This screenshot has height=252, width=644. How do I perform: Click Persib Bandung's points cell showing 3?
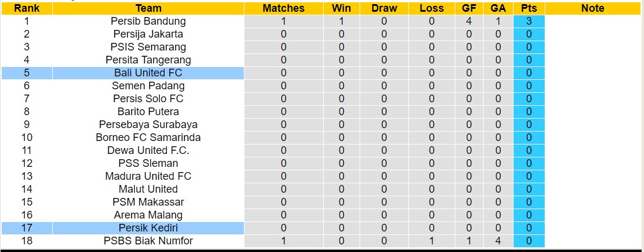529,21
